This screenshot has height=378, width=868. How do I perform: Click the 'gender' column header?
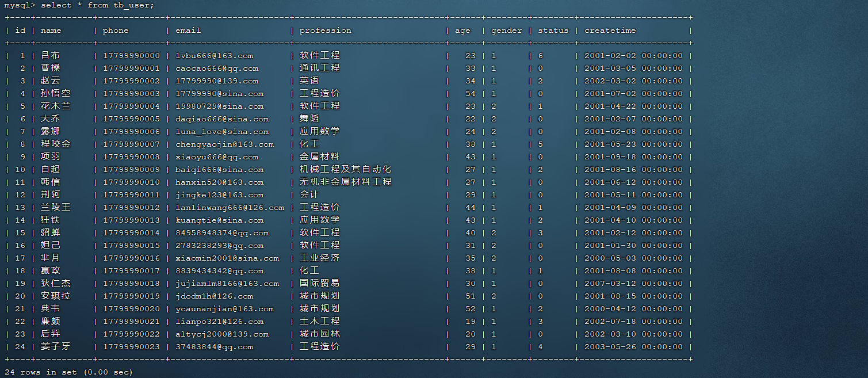tap(506, 30)
